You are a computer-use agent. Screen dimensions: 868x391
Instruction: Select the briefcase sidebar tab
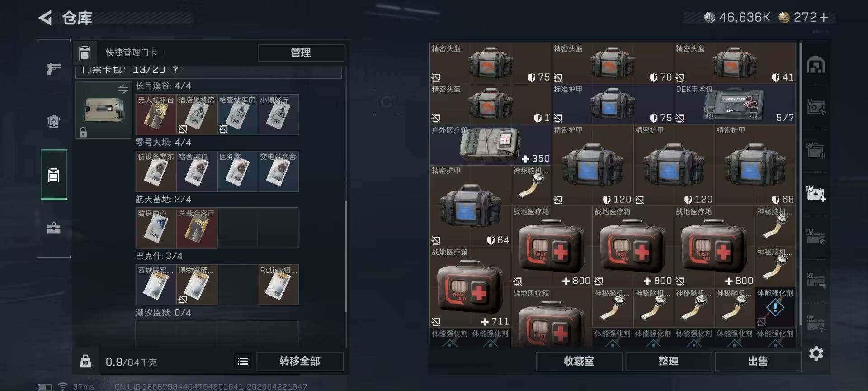(x=54, y=228)
